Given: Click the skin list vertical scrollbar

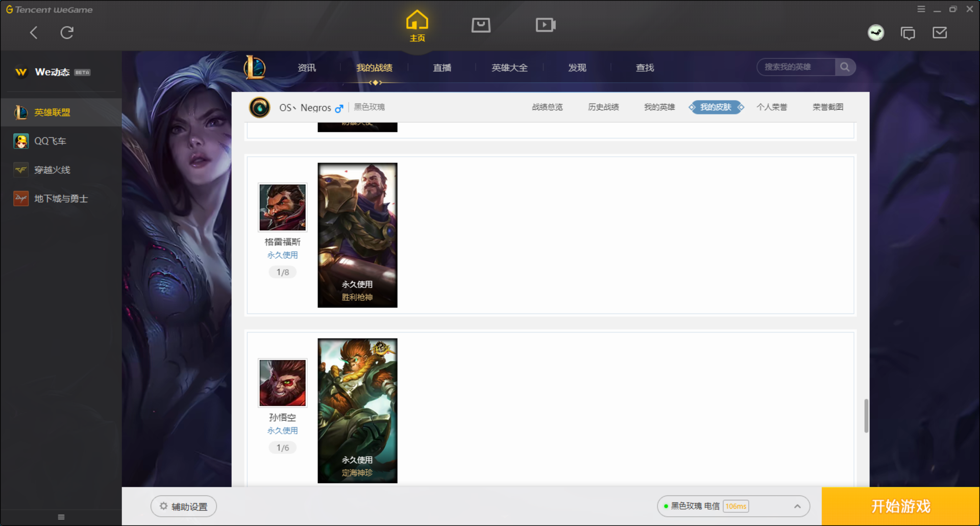Looking at the screenshot, I should pyautogui.click(x=866, y=416).
